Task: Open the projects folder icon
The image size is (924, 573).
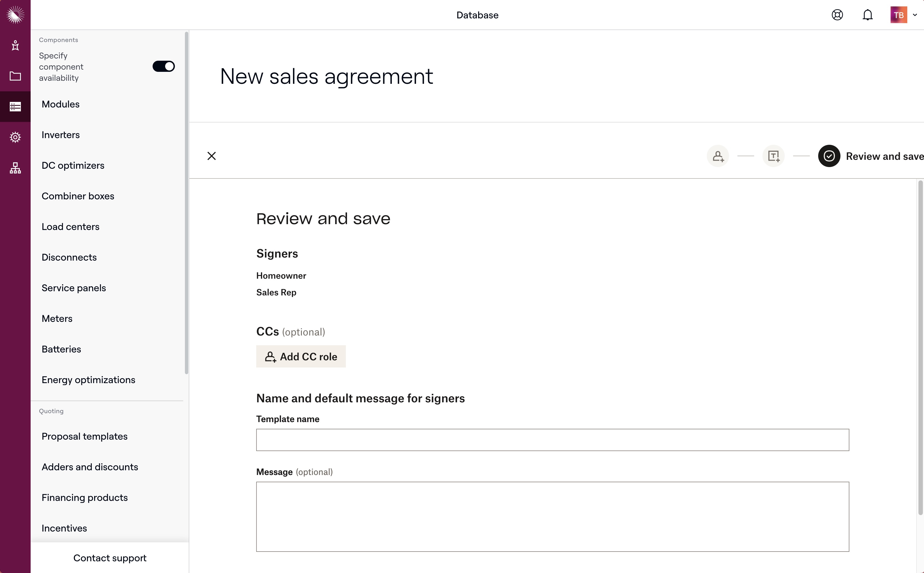Action: coord(15,76)
